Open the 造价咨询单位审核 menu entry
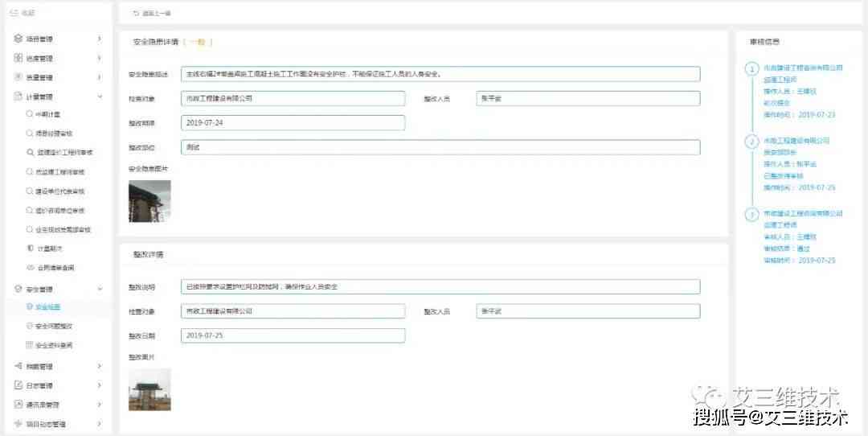The width and height of the screenshot is (868, 436). (58, 211)
